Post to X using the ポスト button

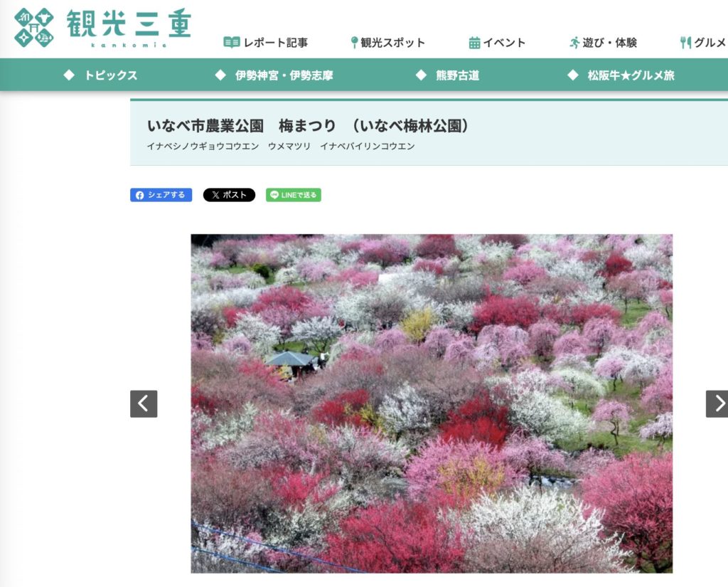229,195
